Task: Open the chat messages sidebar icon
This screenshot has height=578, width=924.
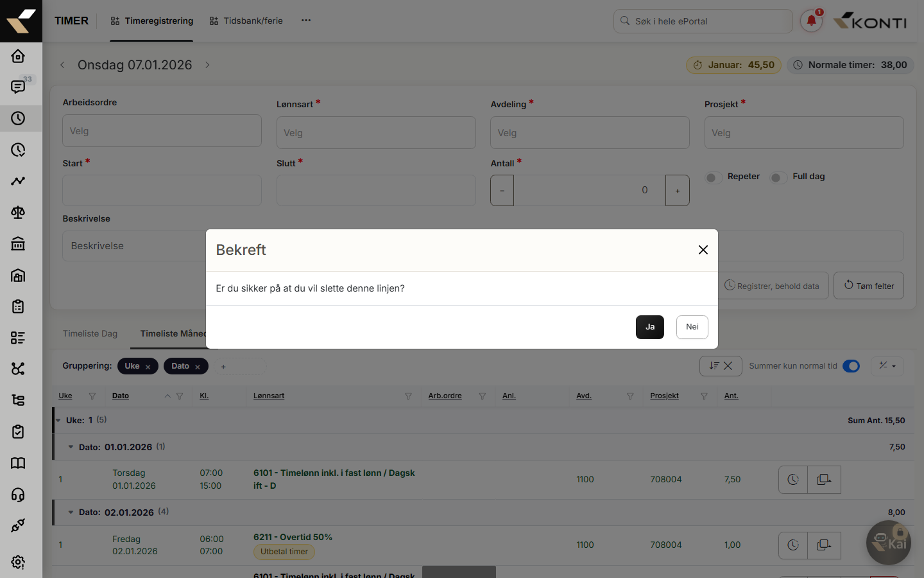Action: (18, 87)
